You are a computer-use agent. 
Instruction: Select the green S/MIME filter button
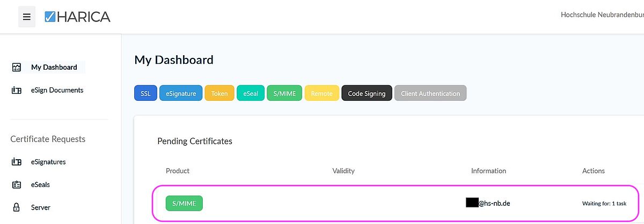click(x=285, y=93)
